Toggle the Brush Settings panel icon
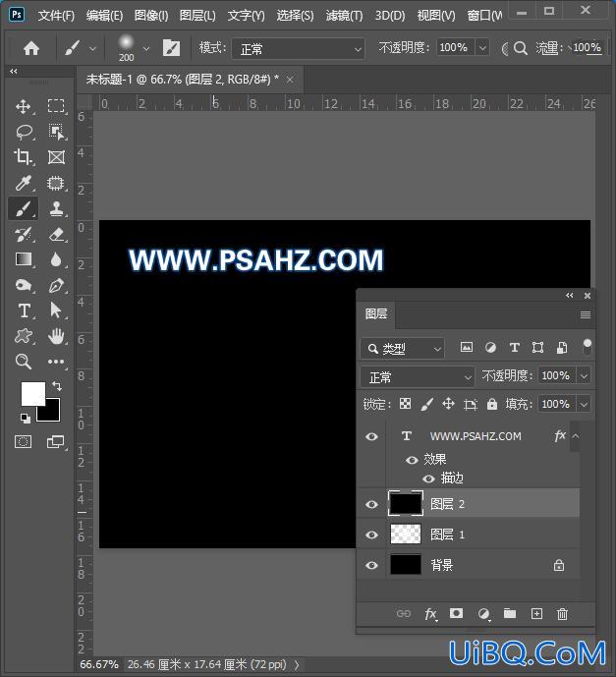This screenshot has height=677, width=616. click(x=171, y=48)
